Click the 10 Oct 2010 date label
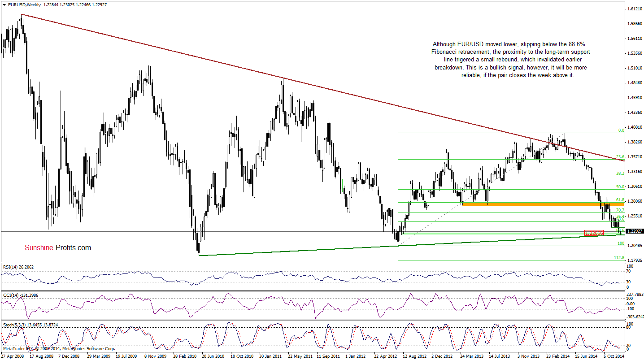Viewport: 644px width, 360px height. click(241, 356)
